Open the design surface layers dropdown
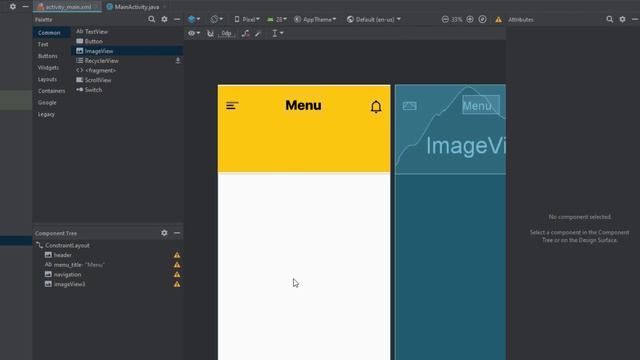640x360 pixels. pyautogui.click(x=194, y=19)
